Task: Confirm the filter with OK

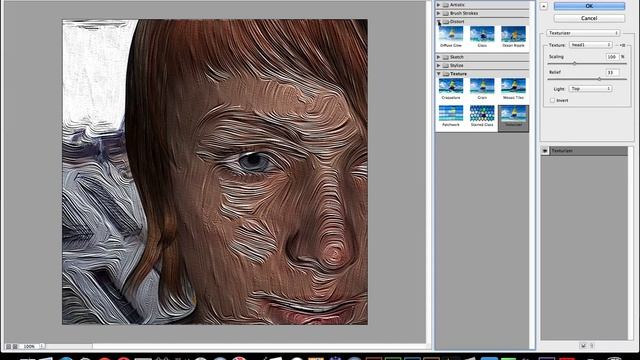Action: pyautogui.click(x=589, y=6)
